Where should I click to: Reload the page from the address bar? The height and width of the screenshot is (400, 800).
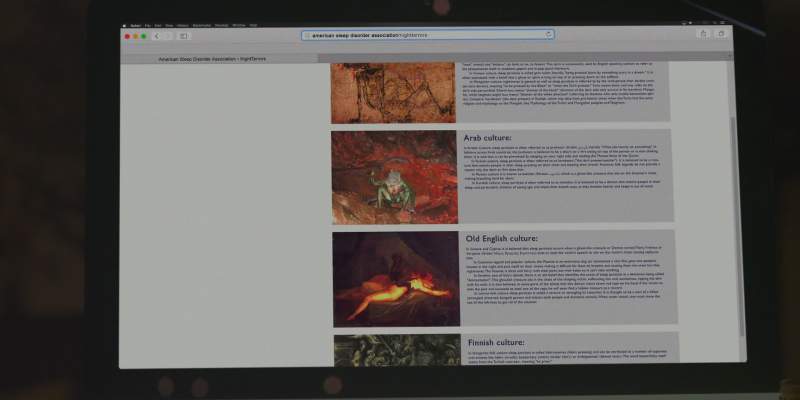(548, 35)
